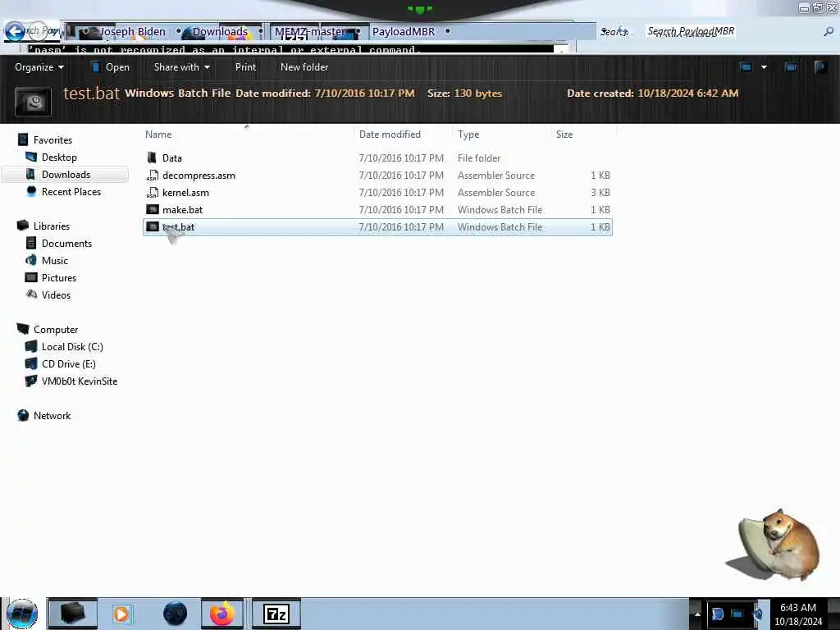840x630 pixels.
Task: Open VM0b0t KevinSite location
Action: point(80,381)
